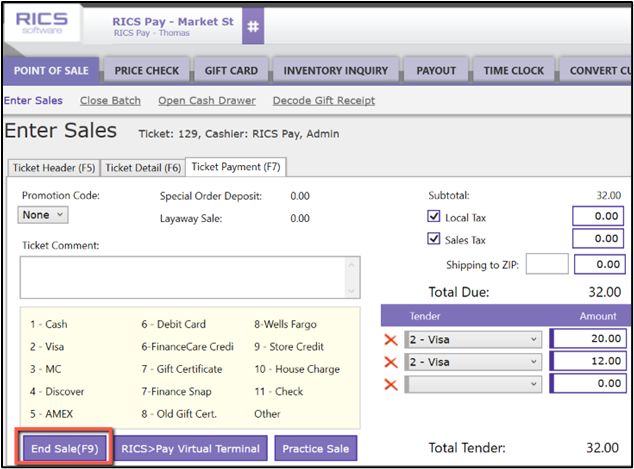Click the Convert tab at right edge
634x469 pixels.
pyautogui.click(x=596, y=70)
